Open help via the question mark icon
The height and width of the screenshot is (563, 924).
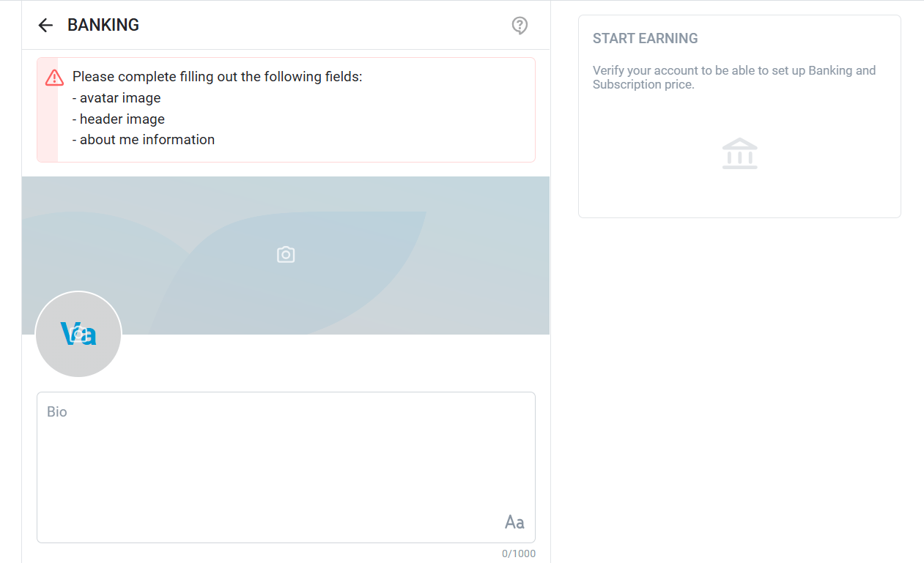pos(520,26)
